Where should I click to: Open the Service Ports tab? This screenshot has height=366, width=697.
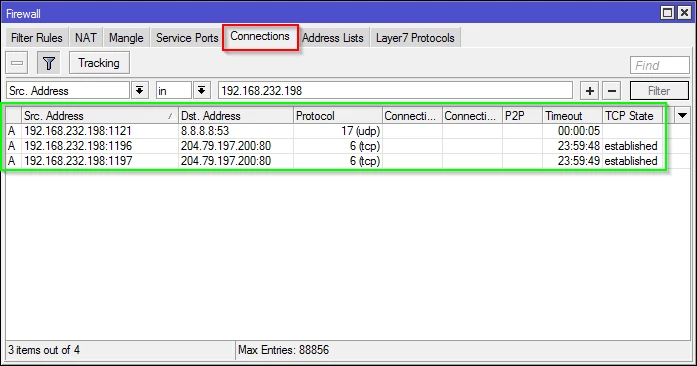pos(187,38)
